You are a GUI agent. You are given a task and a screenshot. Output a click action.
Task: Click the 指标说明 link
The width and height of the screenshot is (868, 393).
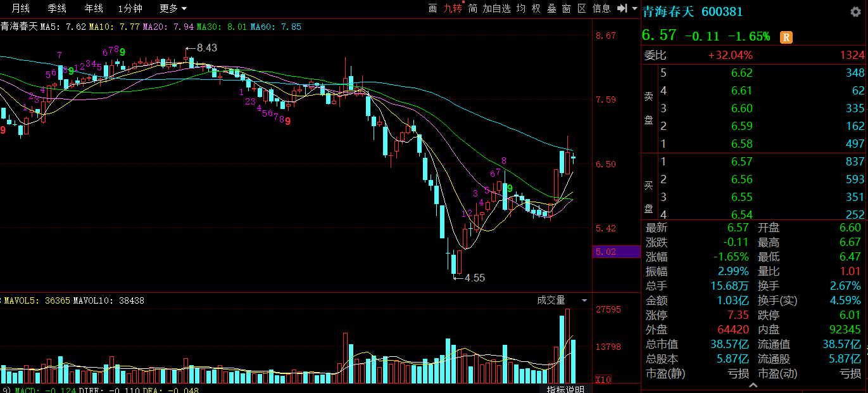[x=565, y=389]
